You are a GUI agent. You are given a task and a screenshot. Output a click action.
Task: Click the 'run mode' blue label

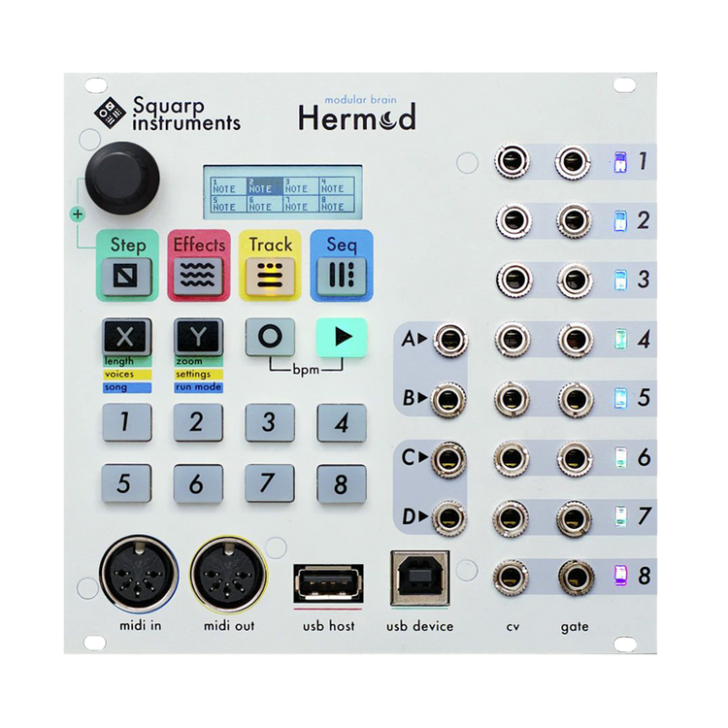199,387
